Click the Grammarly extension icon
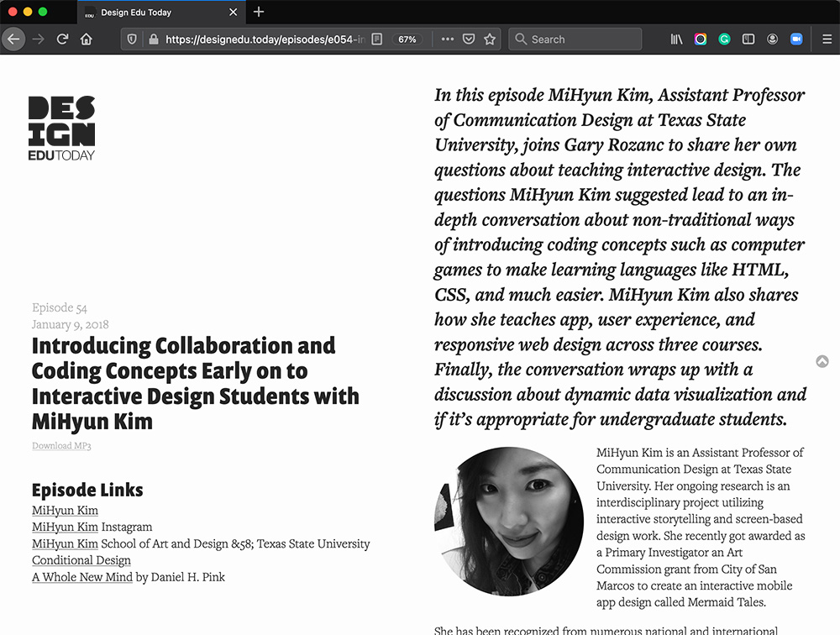Image resolution: width=840 pixels, height=635 pixels. pyautogui.click(x=724, y=39)
